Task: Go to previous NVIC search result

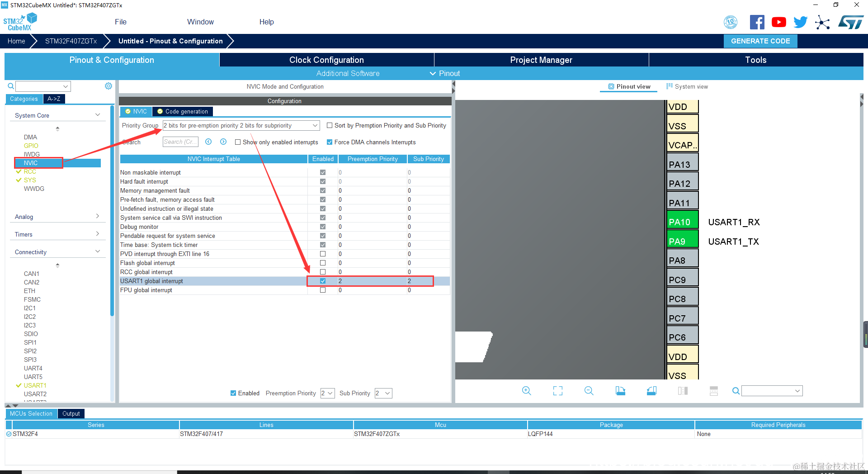Action: 208,142
